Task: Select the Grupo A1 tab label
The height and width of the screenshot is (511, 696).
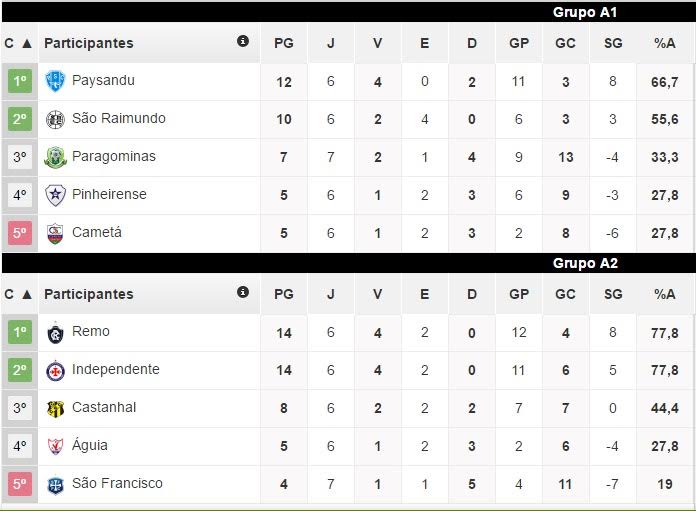Action: click(x=585, y=12)
